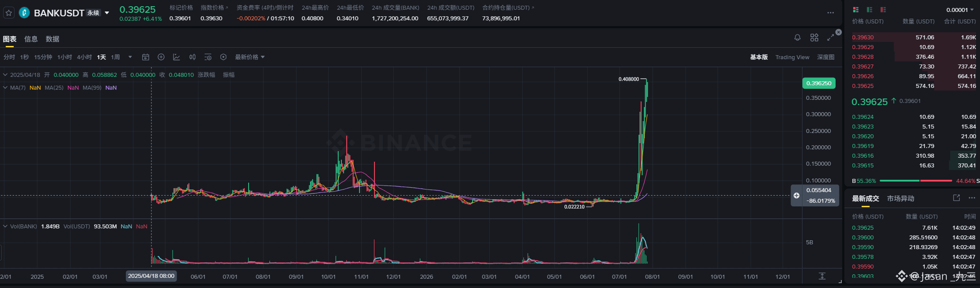The height and width of the screenshot is (288, 980).
Task: Expand more time intervals dropdown arrow
Action: pos(130,57)
